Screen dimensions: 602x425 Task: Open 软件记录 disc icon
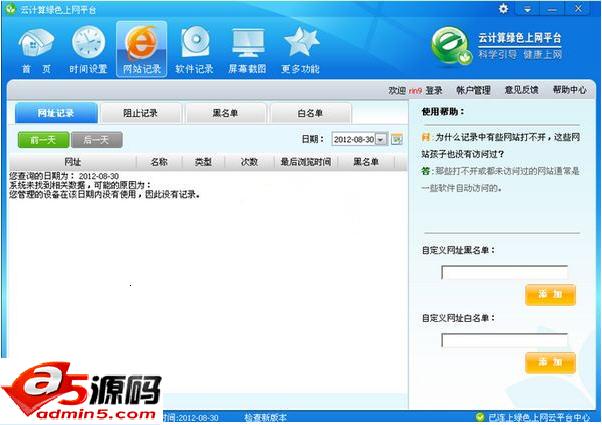pyautogui.click(x=194, y=50)
